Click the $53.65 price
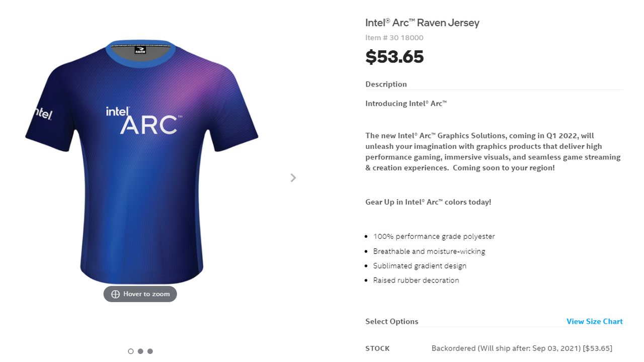The height and width of the screenshot is (362, 644). pos(394,57)
